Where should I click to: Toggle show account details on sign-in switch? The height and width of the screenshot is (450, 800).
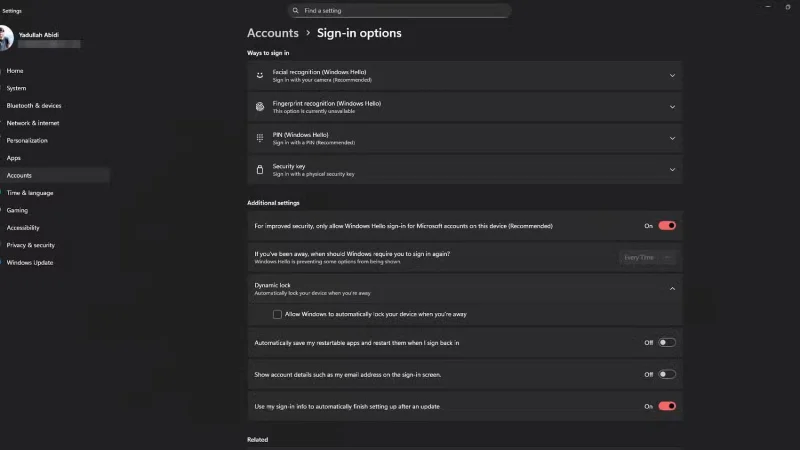click(667, 374)
